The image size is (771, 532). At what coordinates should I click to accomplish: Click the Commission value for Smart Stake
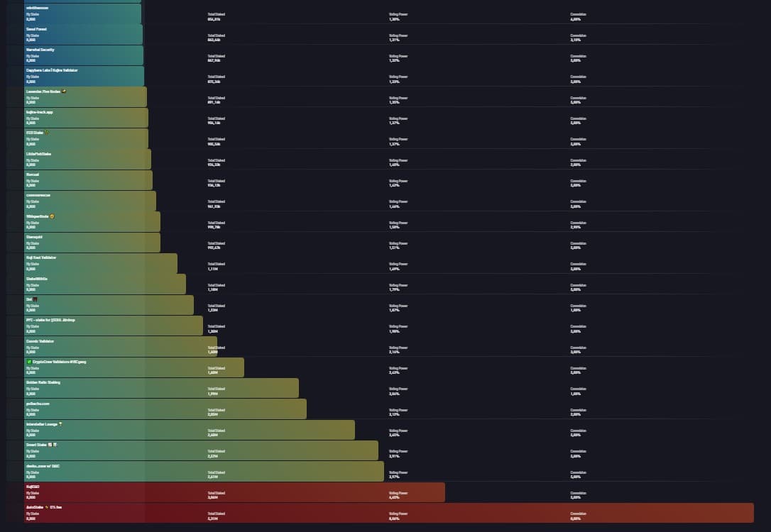tap(576, 456)
